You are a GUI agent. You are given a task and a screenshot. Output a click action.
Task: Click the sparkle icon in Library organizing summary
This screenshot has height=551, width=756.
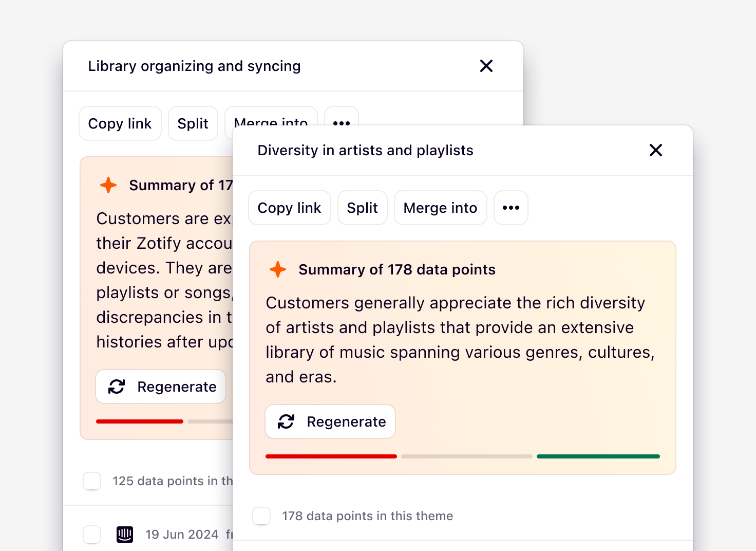point(108,185)
